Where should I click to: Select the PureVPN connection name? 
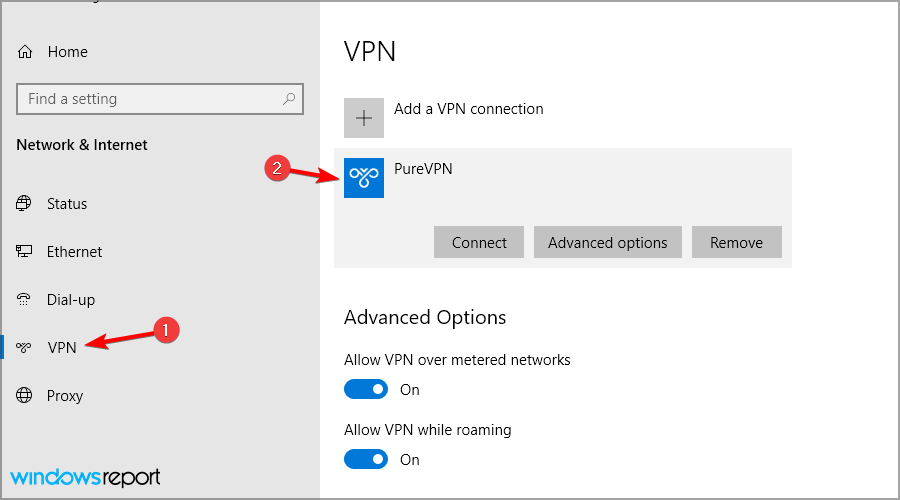(423, 169)
